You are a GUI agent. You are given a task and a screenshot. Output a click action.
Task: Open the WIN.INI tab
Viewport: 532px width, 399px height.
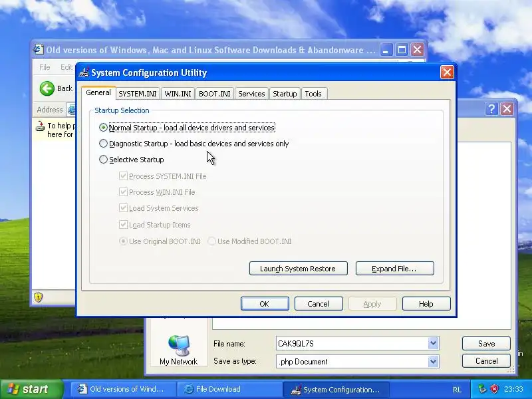(178, 94)
